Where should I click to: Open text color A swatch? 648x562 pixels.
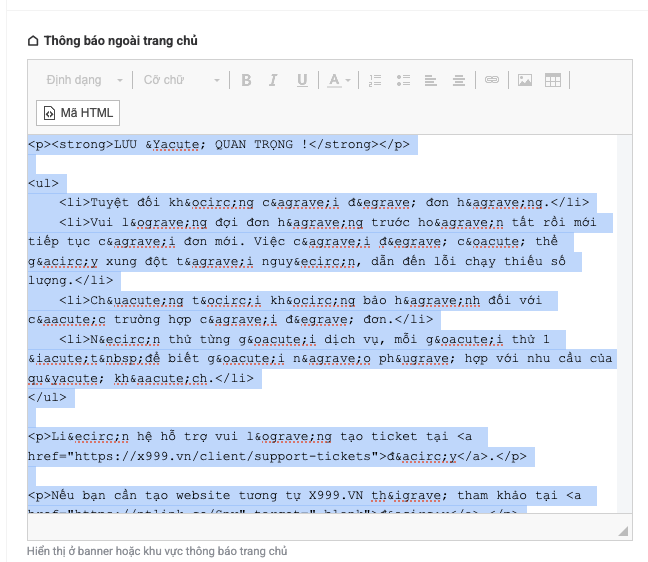(x=332, y=80)
